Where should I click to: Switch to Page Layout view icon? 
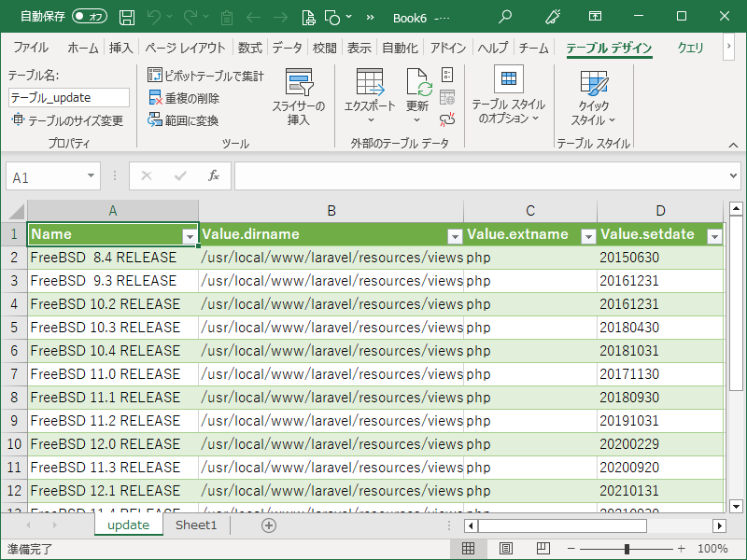coord(506,549)
